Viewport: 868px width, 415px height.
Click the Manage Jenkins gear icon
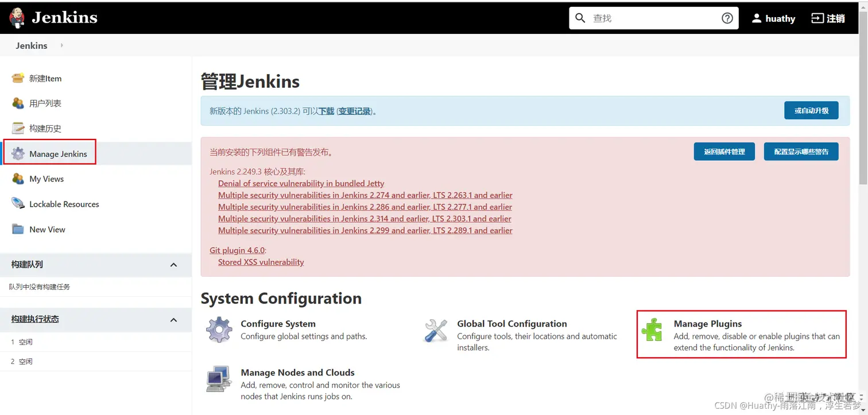pos(18,154)
